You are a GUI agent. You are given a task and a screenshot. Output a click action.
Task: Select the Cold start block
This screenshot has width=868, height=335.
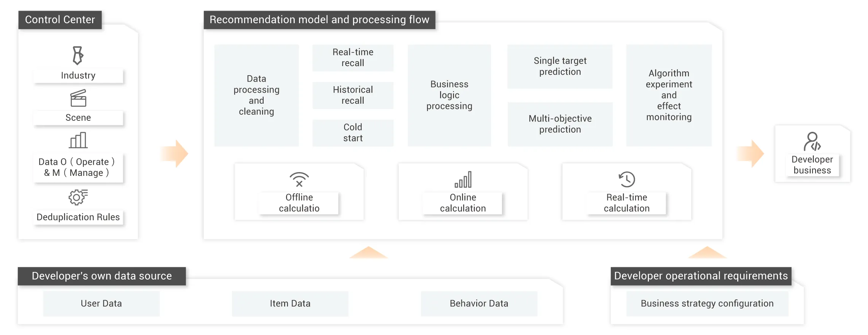coord(353,133)
